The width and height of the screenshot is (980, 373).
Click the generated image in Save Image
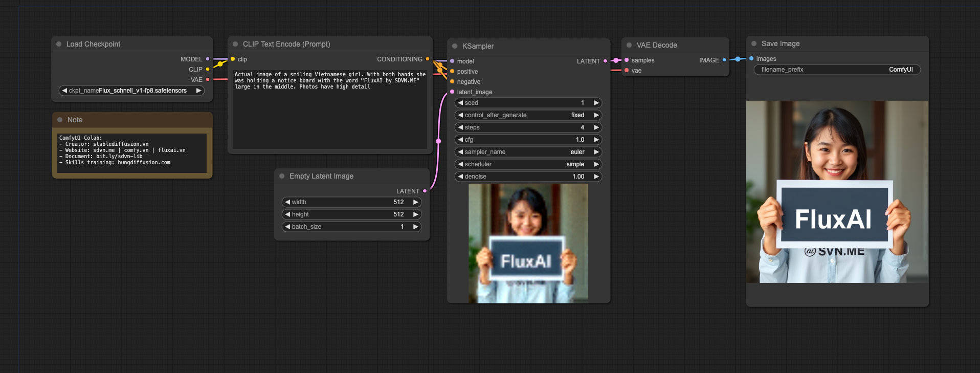pos(837,192)
